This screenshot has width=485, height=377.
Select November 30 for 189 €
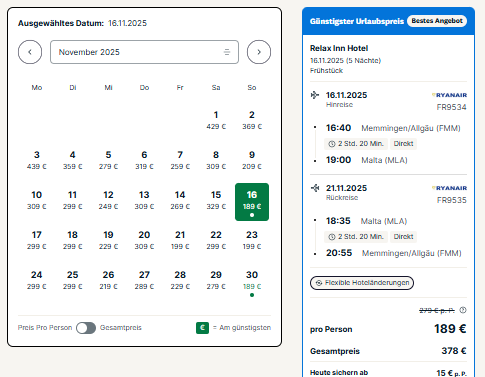tap(252, 282)
